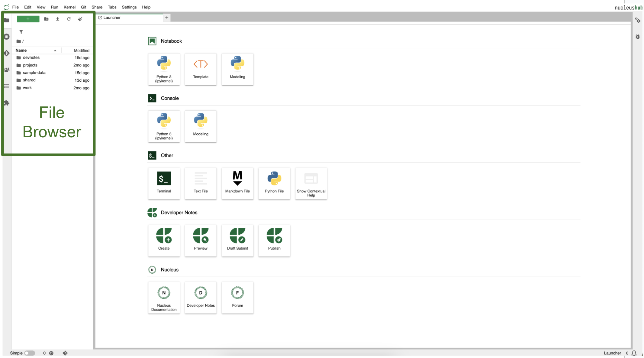Open the Help menu

point(146,7)
